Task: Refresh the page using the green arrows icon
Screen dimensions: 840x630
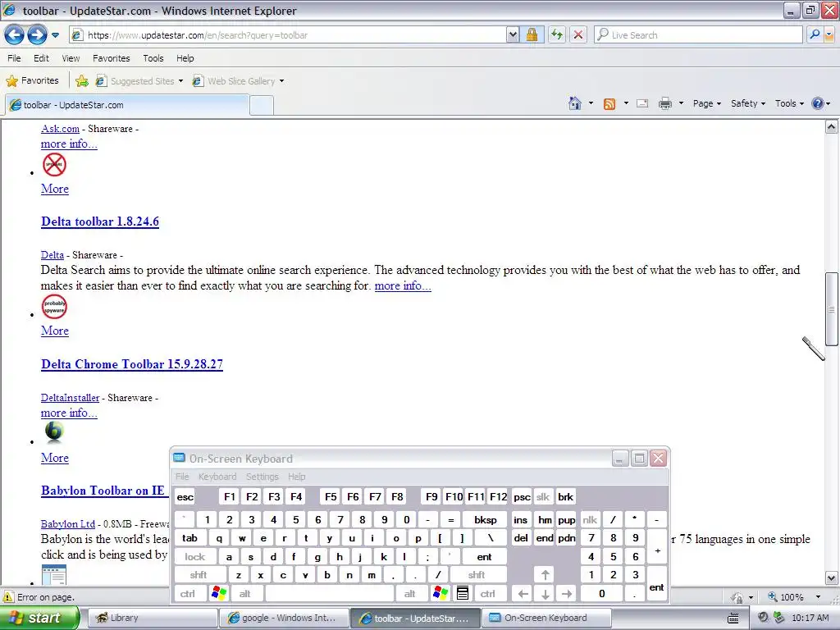Action: click(557, 34)
